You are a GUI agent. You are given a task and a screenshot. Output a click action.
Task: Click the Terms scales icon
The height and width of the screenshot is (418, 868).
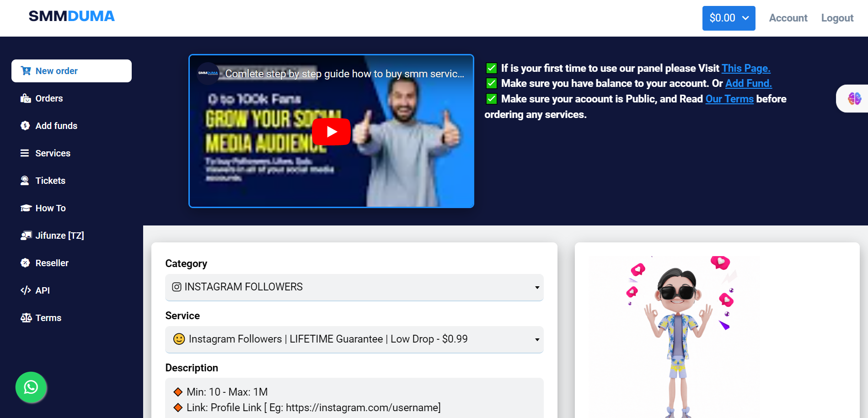[x=26, y=318]
